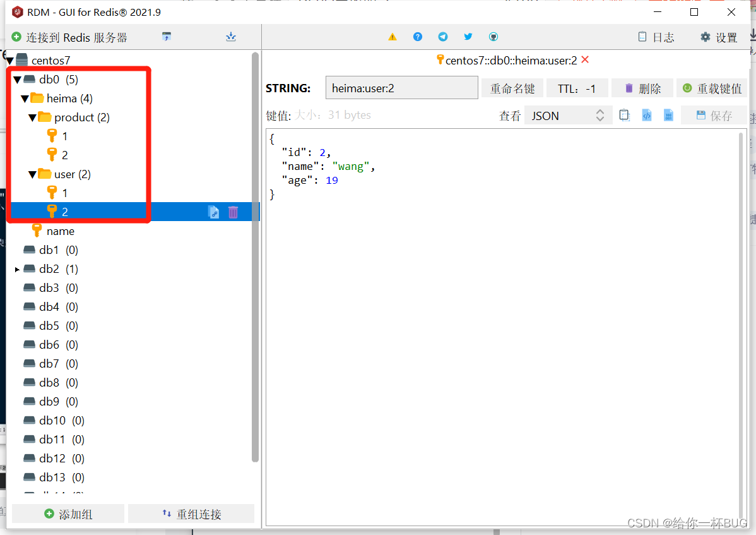The image size is (756, 535).
Task: Click the connection tree vertical scrollbar
Action: 255,257
